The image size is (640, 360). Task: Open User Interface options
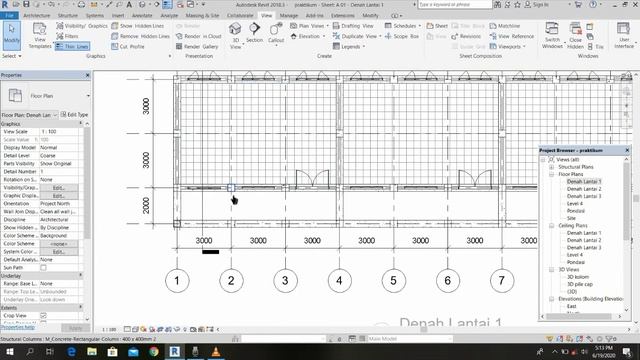[x=624, y=36]
